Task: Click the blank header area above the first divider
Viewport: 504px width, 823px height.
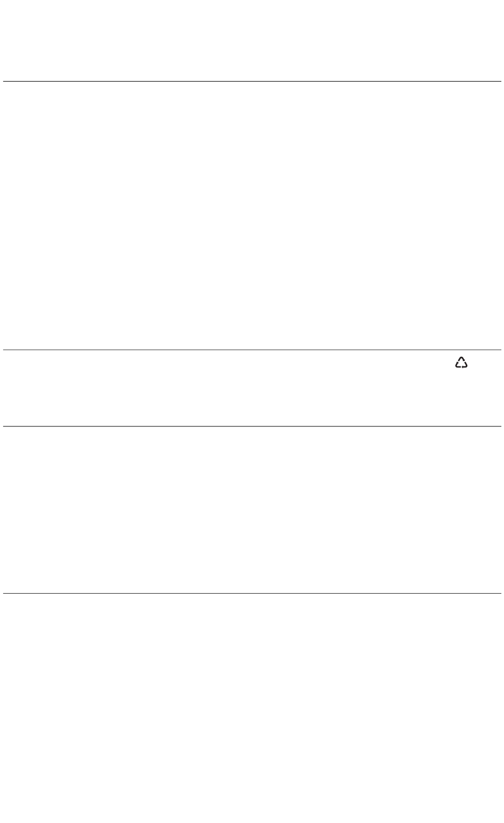Action: 252,40
